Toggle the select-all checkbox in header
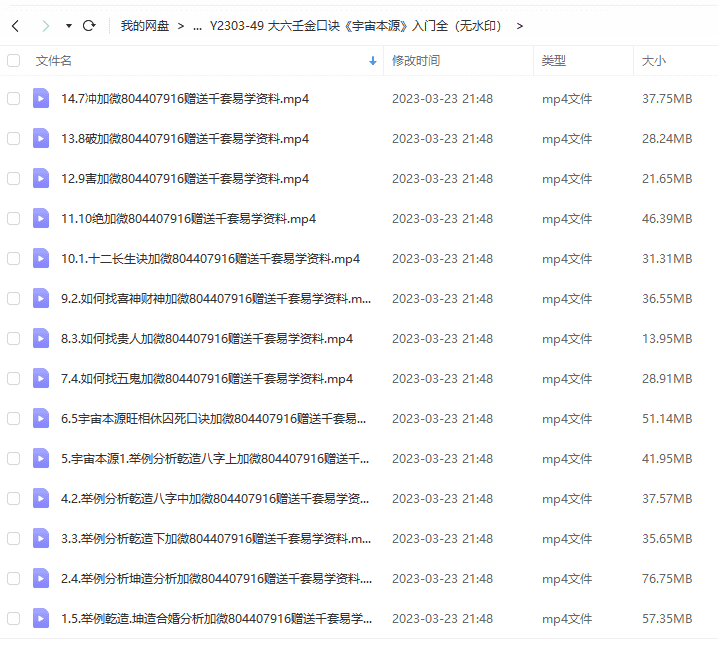Image resolution: width=718 pixels, height=646 pixels. point(13,61)
